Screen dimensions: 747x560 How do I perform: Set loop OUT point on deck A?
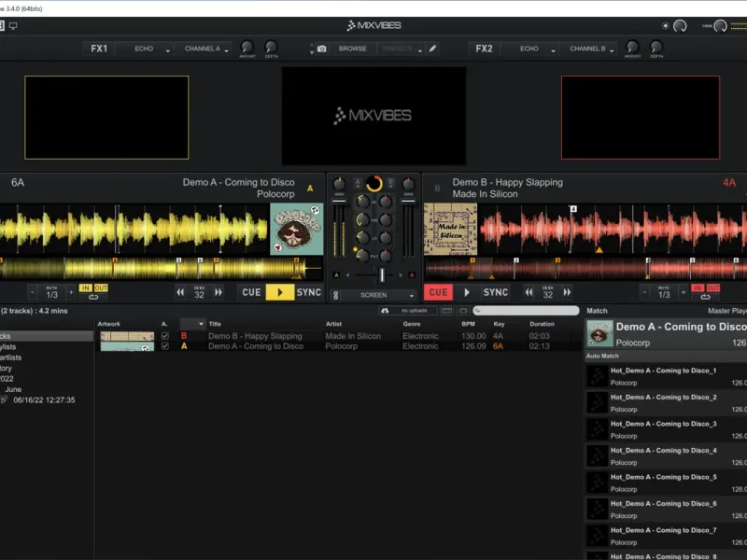101,288
